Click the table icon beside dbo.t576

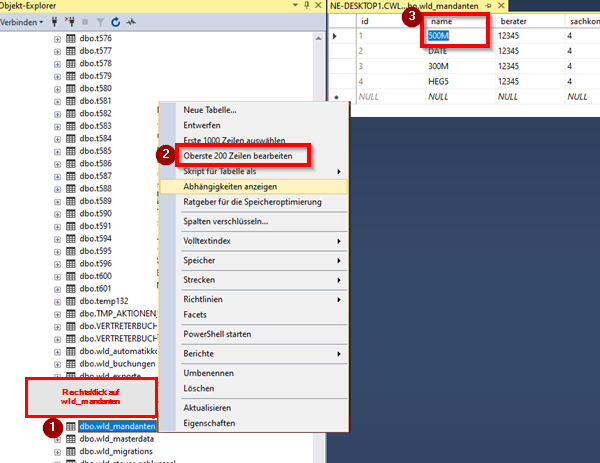(x=71, y=38)
